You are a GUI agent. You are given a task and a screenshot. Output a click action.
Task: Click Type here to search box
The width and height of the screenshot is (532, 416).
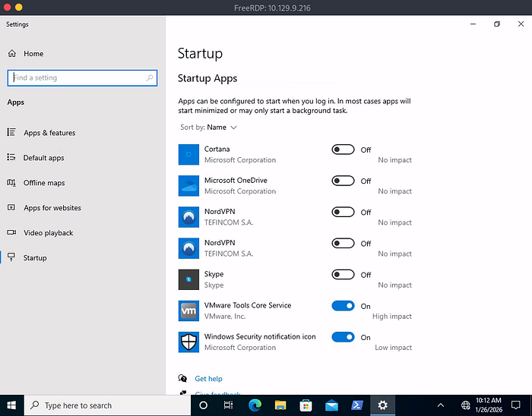(x=107, y=405)
